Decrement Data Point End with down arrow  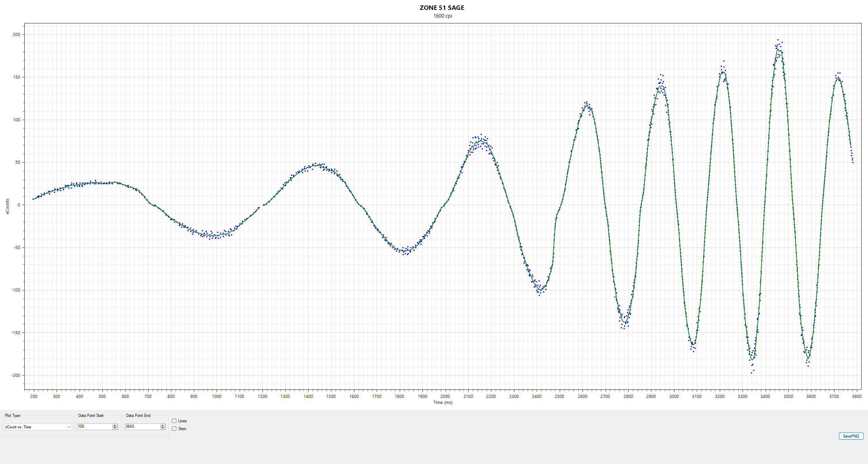pos(163,428)
